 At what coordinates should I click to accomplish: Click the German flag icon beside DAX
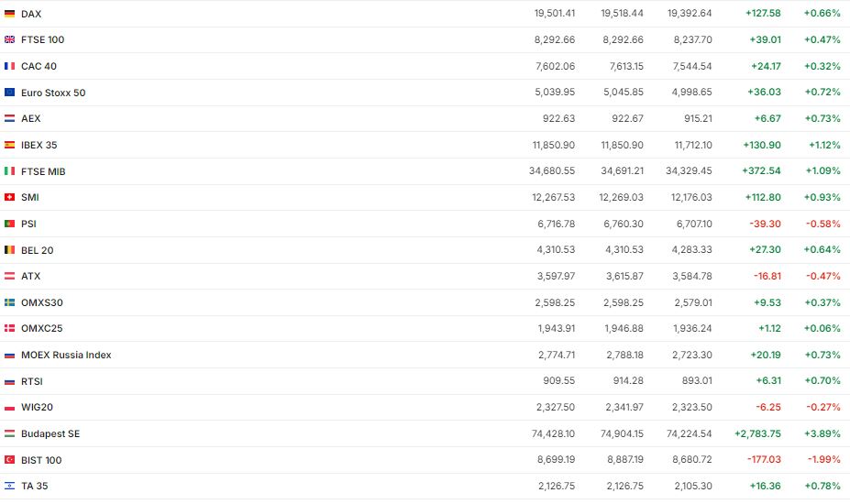(9, 14)
